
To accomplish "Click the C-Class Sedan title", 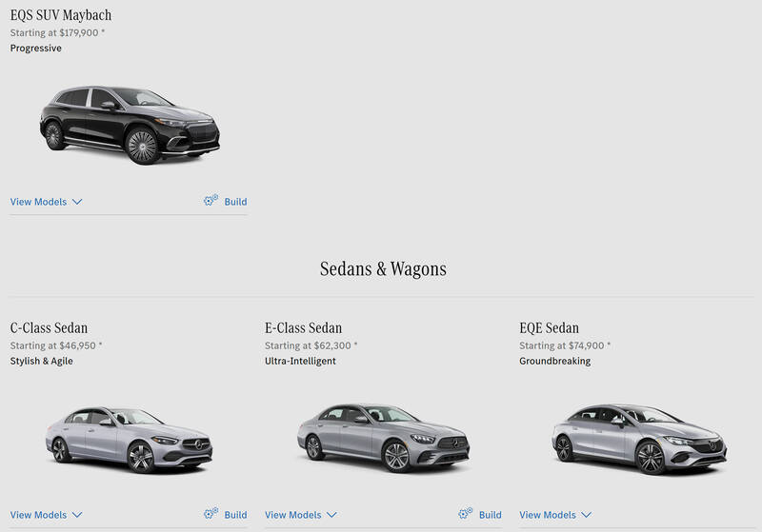I will [50, 327].
